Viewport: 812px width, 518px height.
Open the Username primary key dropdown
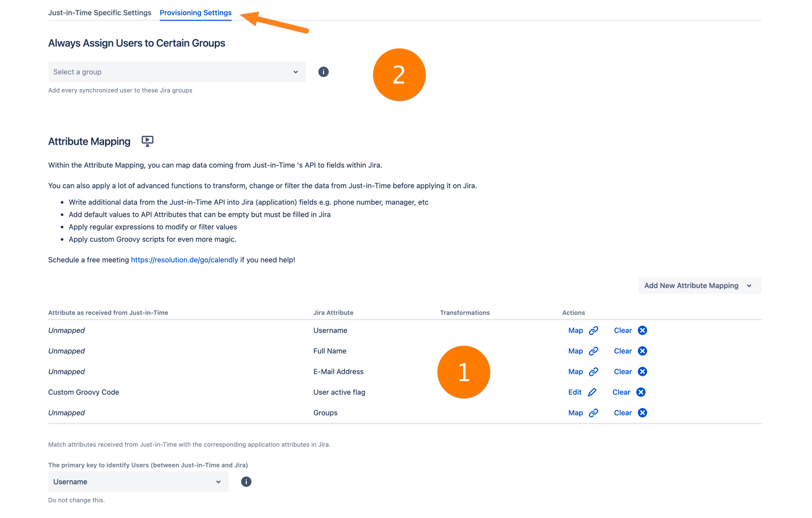(138, 482)
